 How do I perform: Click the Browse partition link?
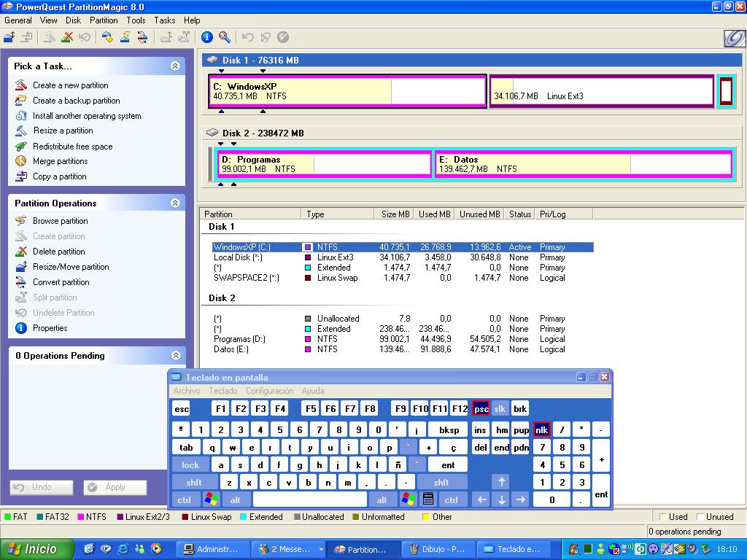[x=60, y=221]
